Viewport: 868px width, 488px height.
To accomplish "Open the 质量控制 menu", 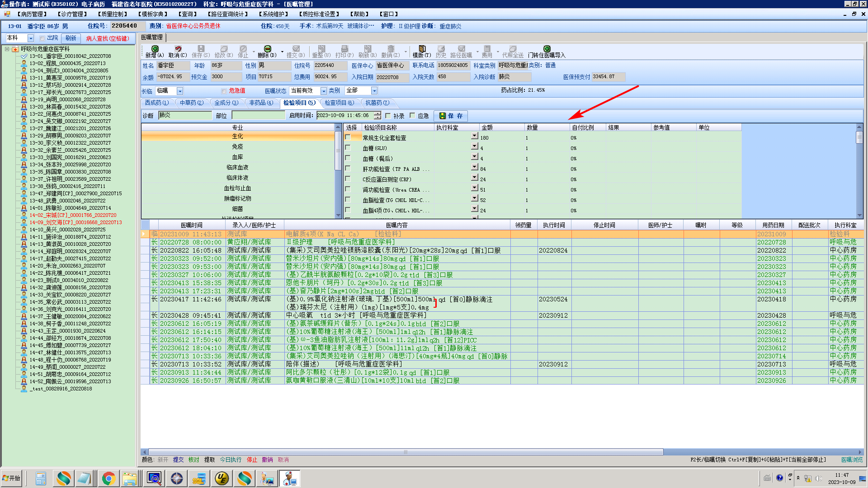I will click(113, 14).
